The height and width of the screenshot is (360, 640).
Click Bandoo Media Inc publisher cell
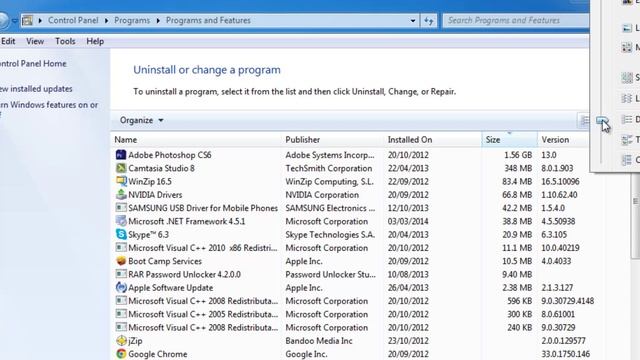click(318, 341)
